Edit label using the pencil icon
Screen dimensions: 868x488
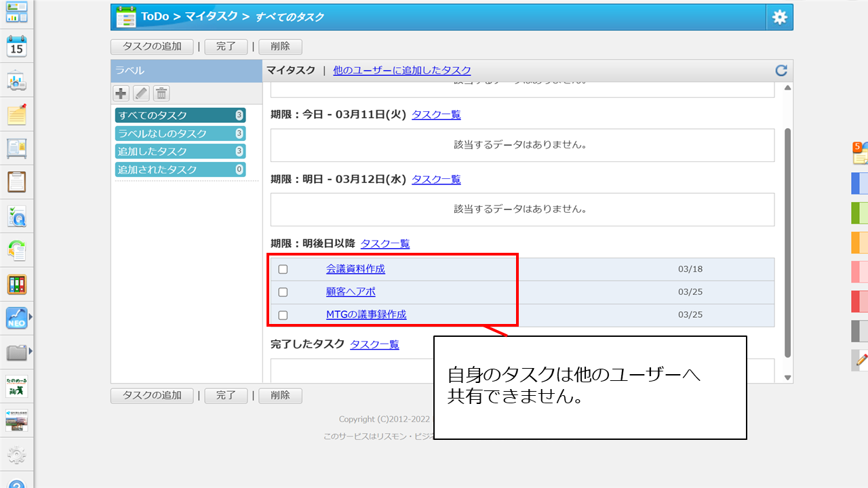[141, 94]
